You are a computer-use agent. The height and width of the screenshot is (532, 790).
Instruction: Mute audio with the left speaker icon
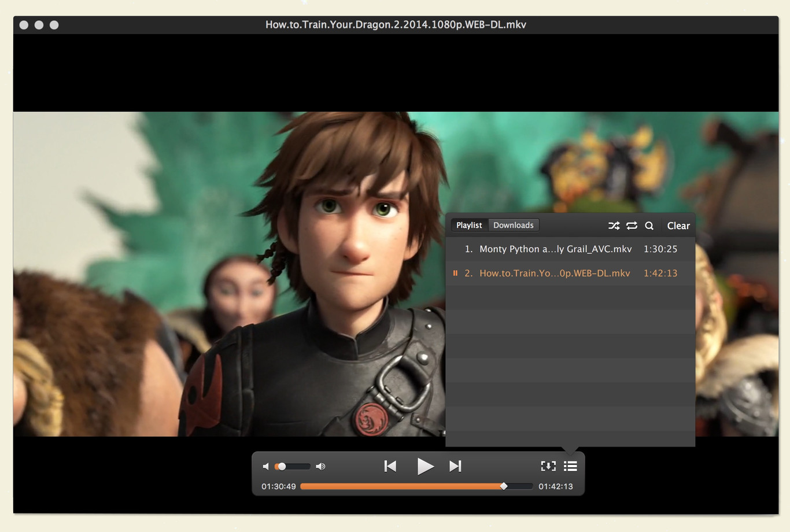(x=266, y=466)
